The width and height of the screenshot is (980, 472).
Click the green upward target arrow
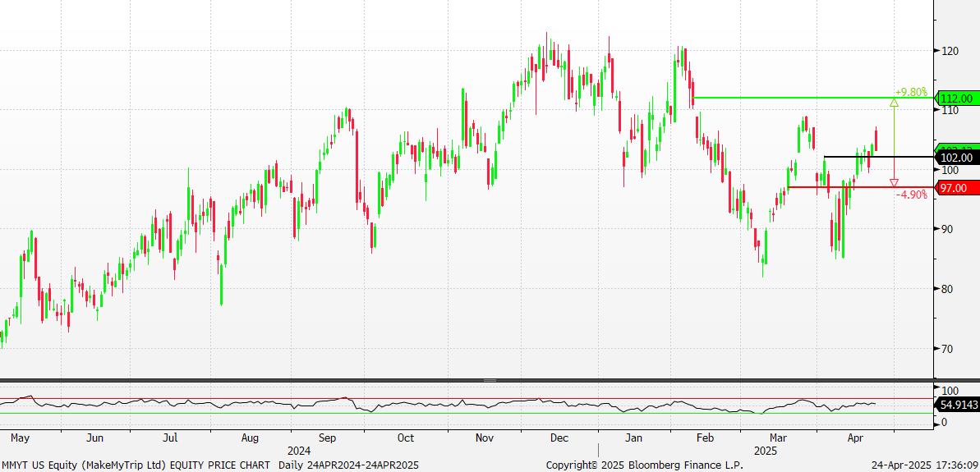894,103
